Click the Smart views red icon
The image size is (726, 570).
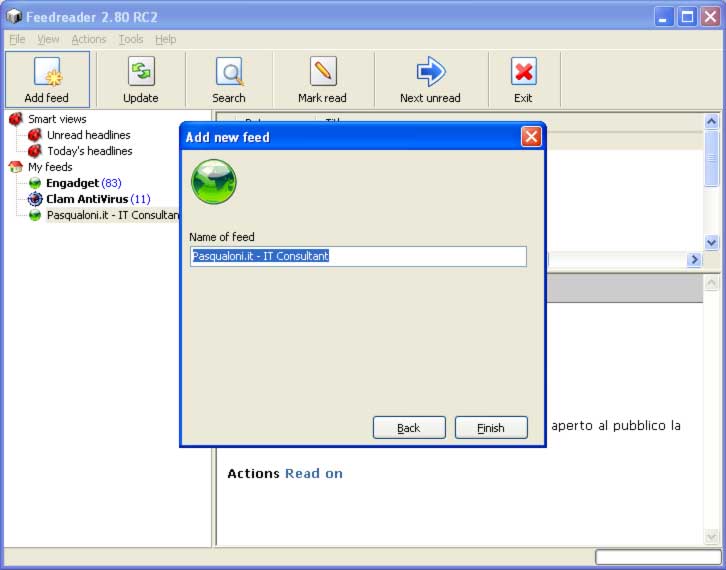pos(15,119)
